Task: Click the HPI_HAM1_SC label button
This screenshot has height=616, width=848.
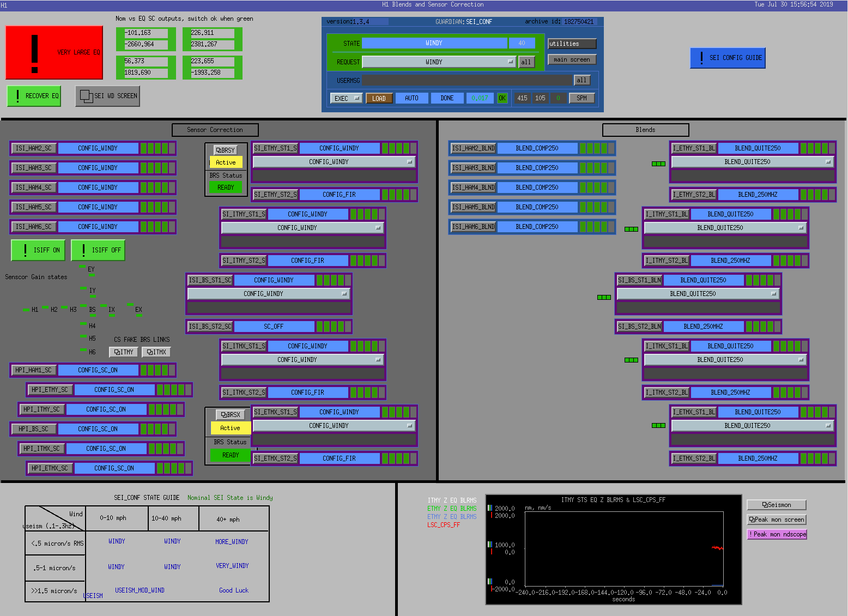Action: [34, 370]
